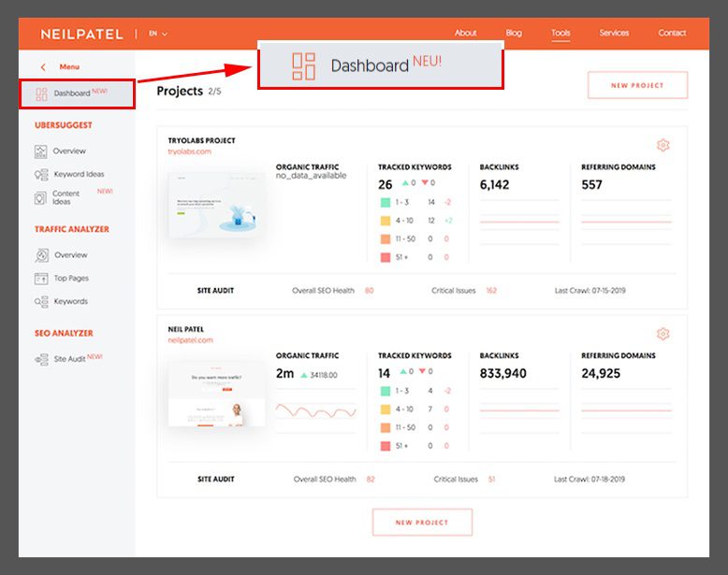Open settings gear for Neil Patel project
This screenshot has height=575, width=728.
pos(663,334)
